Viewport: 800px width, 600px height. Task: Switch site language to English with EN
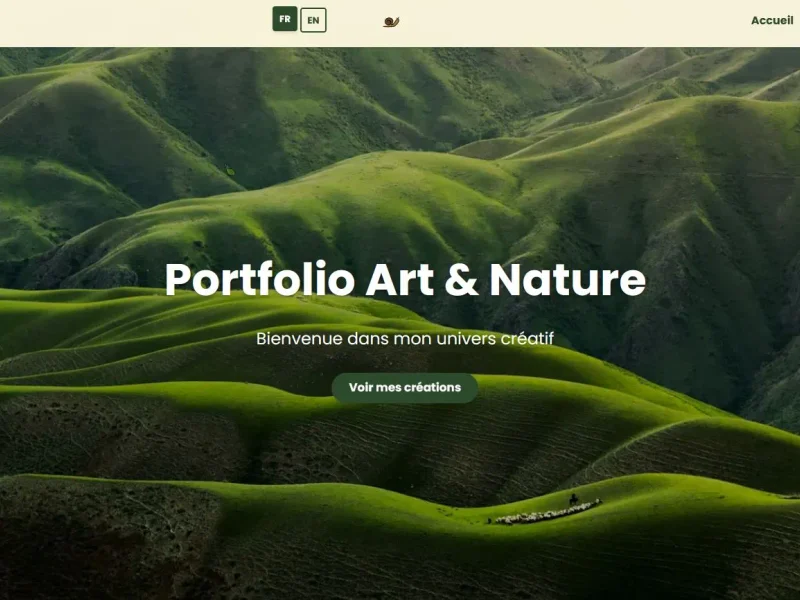click(x=313, y=20)
